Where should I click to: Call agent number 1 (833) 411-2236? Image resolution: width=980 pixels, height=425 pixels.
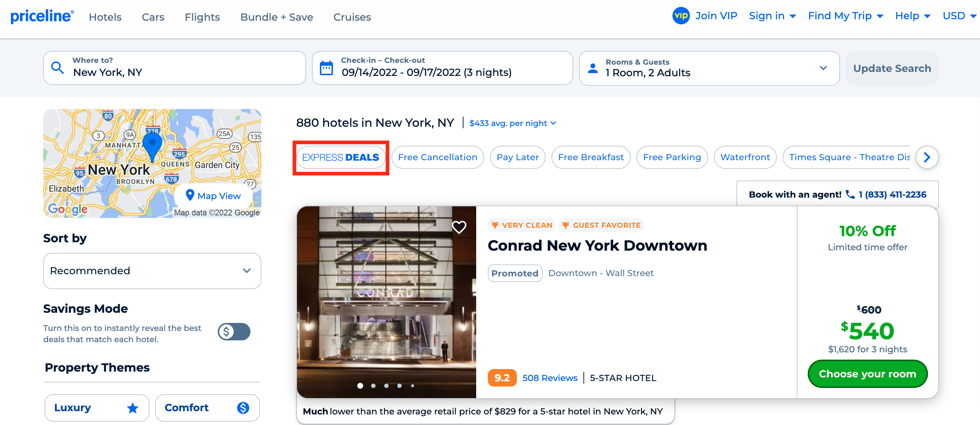click(892, 195)
